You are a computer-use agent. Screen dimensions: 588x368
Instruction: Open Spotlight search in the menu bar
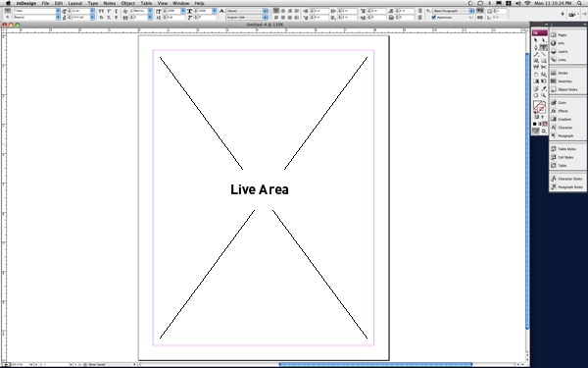pos(580,3)
